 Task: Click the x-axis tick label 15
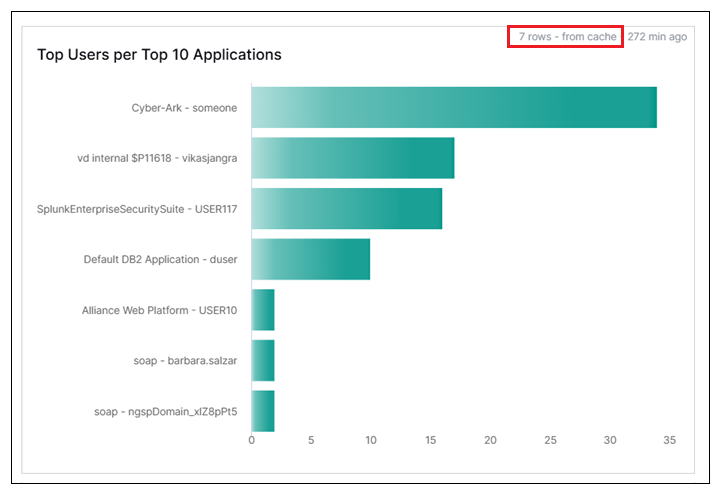click(x=430, y=440)
